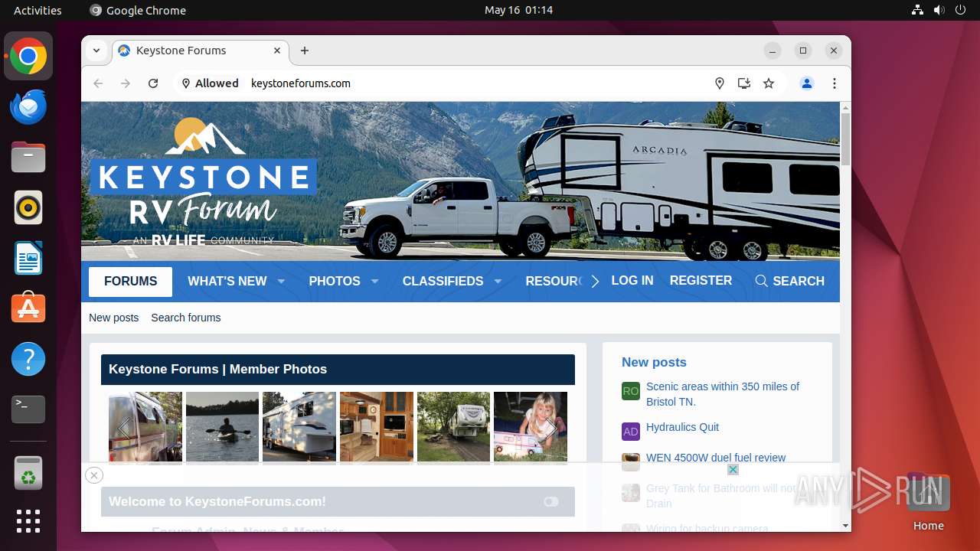Select the FORUMS navigation tab
The height and width of the screenshot is (551, 980).
(130, 282)
